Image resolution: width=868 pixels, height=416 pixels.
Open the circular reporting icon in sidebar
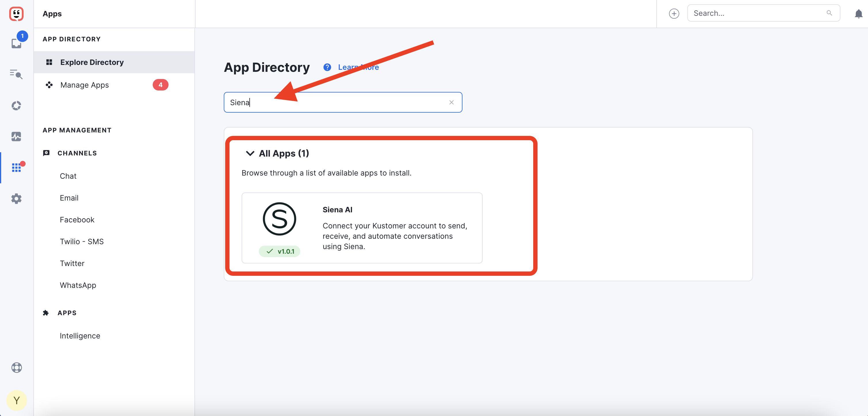click(16, 106)
